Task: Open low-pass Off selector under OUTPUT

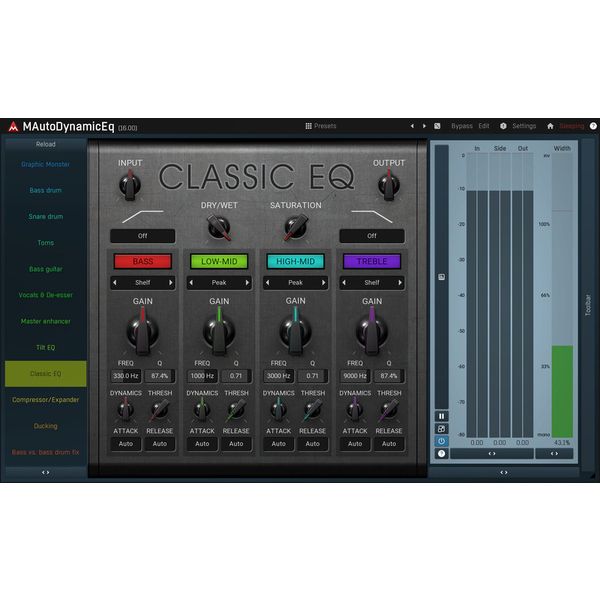Action: pyautogui.click(x=372, y=236)
